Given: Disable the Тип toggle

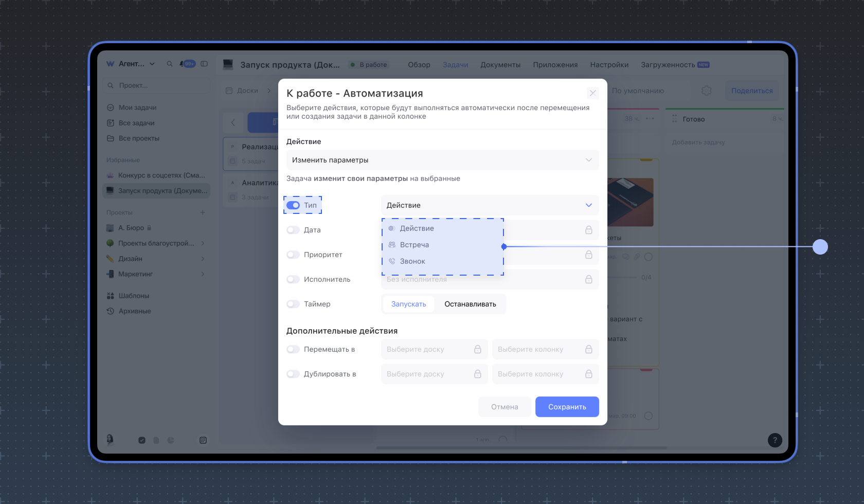Looking at the screenshot, I should [x=293, y=205].
